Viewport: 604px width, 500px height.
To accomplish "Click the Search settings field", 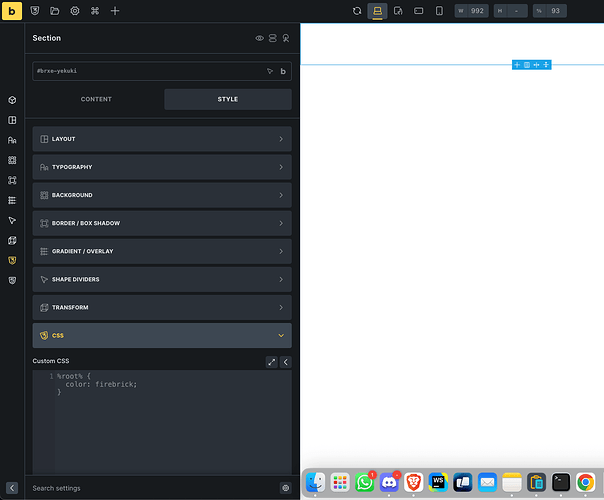I will click(152, 488).
